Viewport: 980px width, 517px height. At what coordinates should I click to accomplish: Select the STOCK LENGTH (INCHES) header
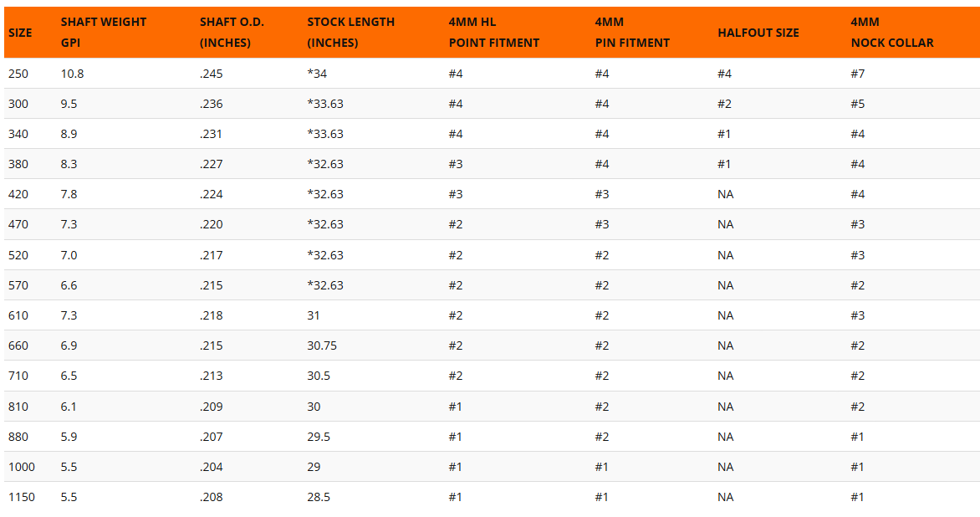pos(350,33)
